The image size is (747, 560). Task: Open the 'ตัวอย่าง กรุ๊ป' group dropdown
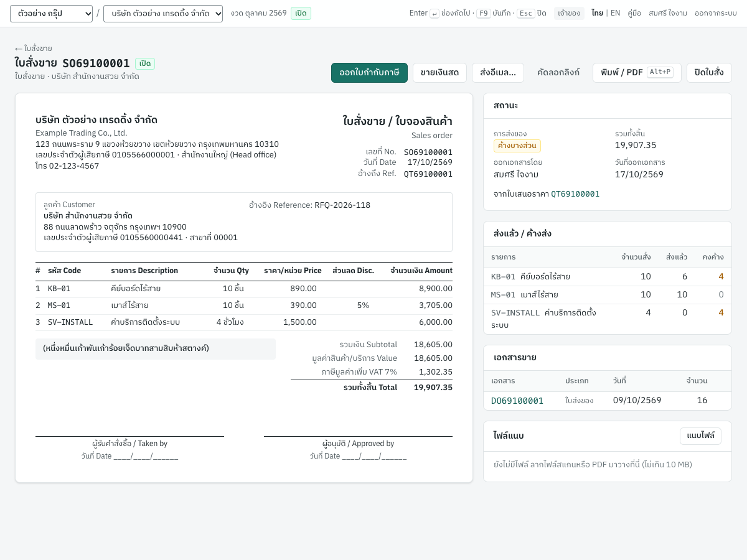pos(51,14)
